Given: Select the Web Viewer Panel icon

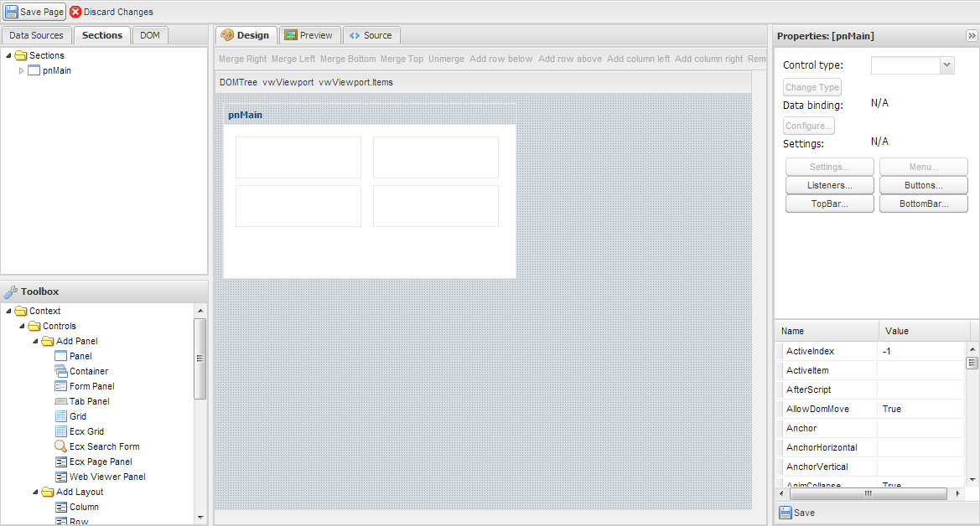Looking at the screenshot, I should pos(60,477).
